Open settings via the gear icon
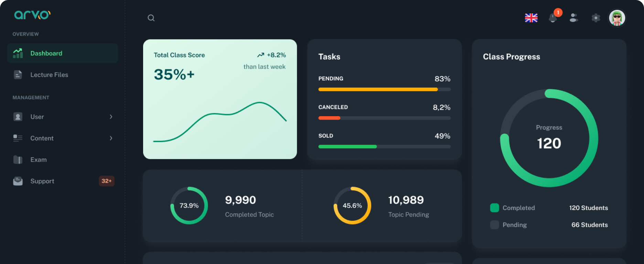This screenshot has width=644, height=264. (595, 18)
